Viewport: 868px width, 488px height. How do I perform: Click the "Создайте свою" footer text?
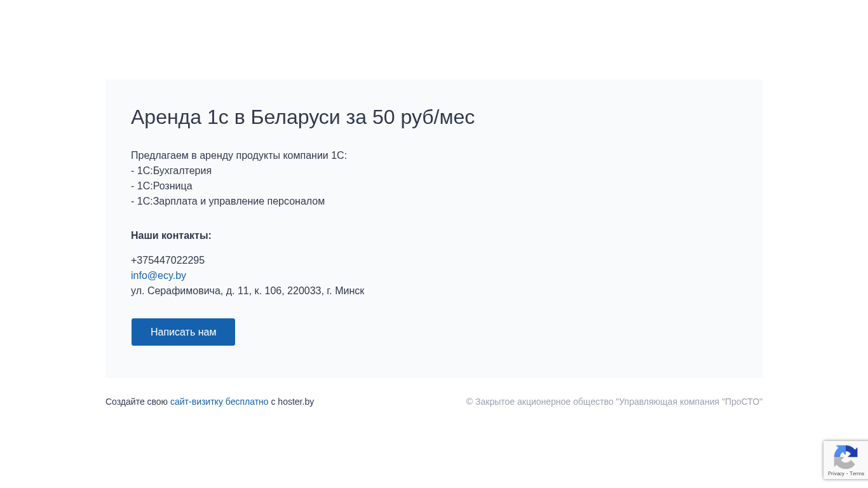coord(137,402)
